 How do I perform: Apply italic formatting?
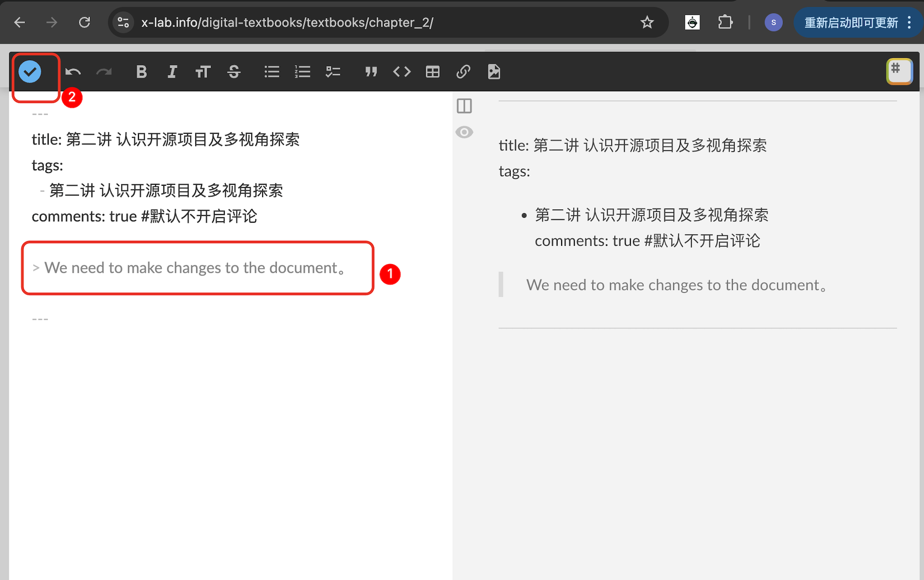click(x=172, y=71)
